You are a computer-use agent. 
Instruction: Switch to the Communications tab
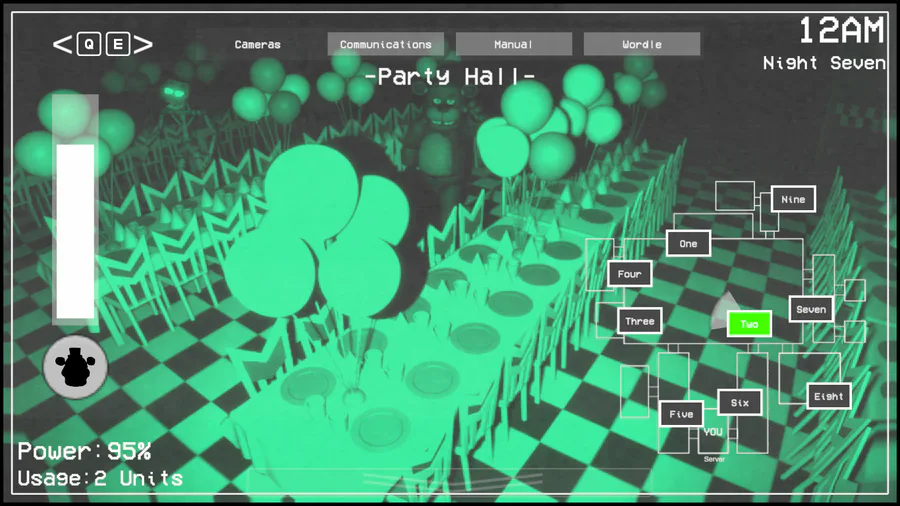pyautogui.click(x=386, y=44)
